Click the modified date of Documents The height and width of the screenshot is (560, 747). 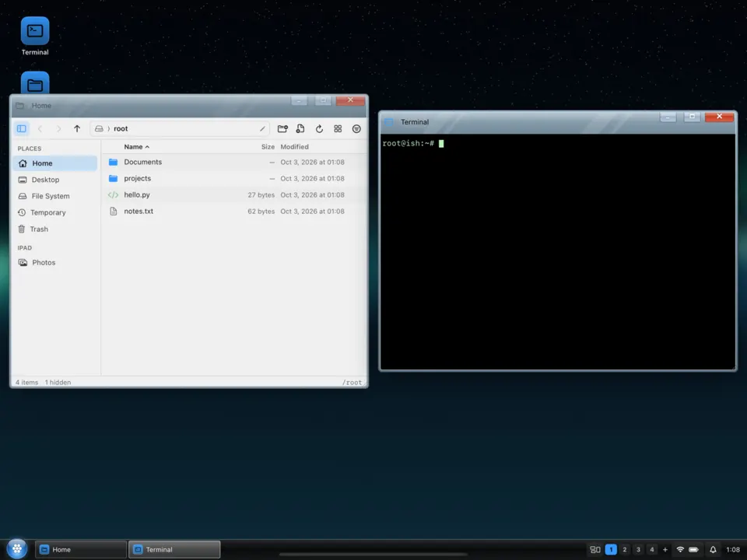(312, 162)
